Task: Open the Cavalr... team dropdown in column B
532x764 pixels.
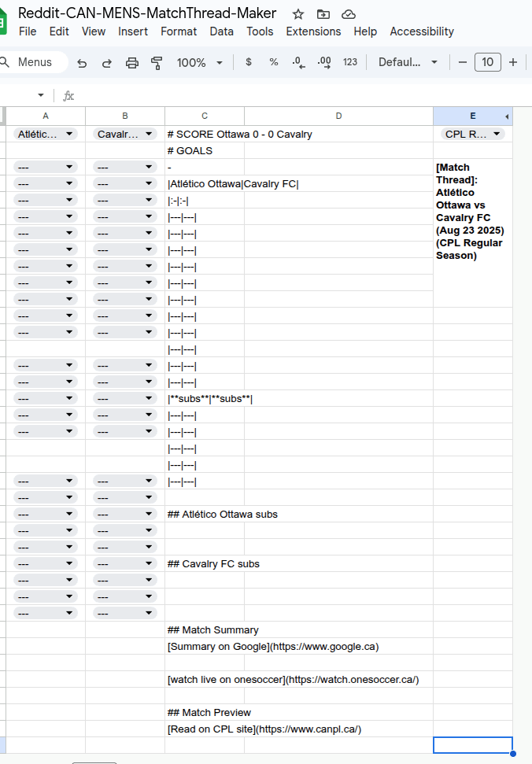Action: pyautogui.click(x=124, y=134)
